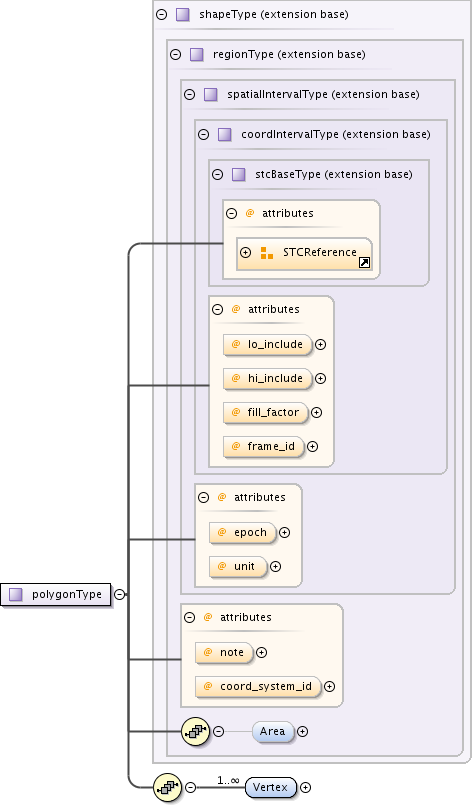The image size is (473, 807).
Task: Click the shapeType complex type icon
Action: [183, 14]
